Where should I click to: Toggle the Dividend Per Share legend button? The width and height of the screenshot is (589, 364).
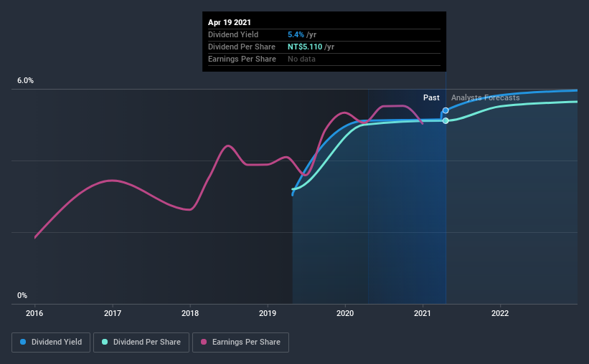pos(141,343)
